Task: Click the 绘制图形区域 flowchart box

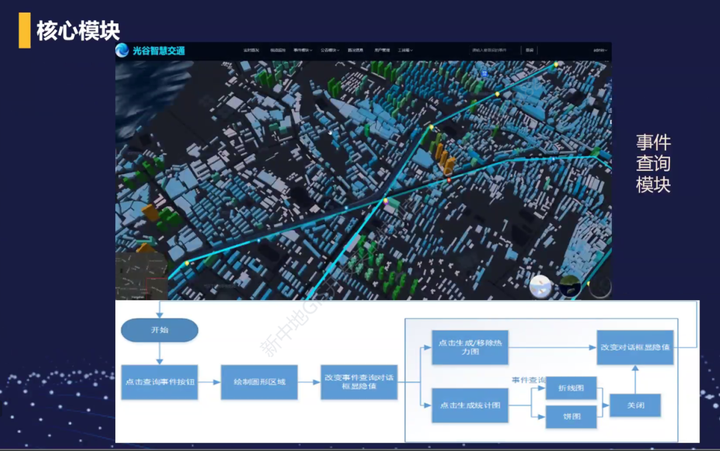Action: 259,382
